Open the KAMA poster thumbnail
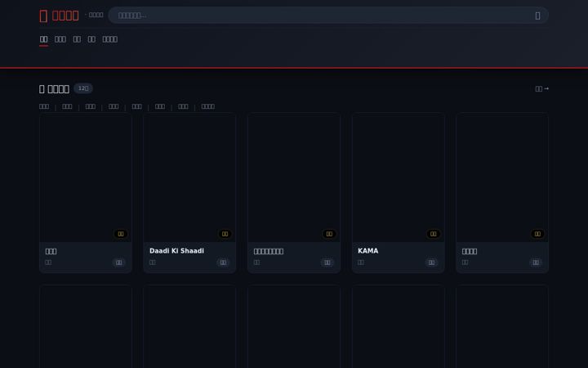This screenshot has height=368, width=588. click(x=399, y=177)
